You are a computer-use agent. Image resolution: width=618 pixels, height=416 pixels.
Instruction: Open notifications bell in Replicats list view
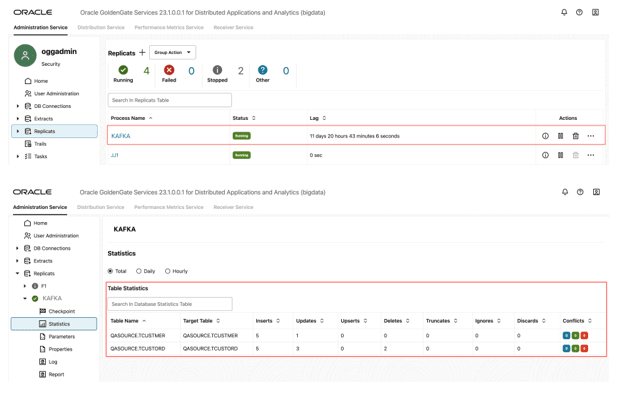(x=564, y=12)
